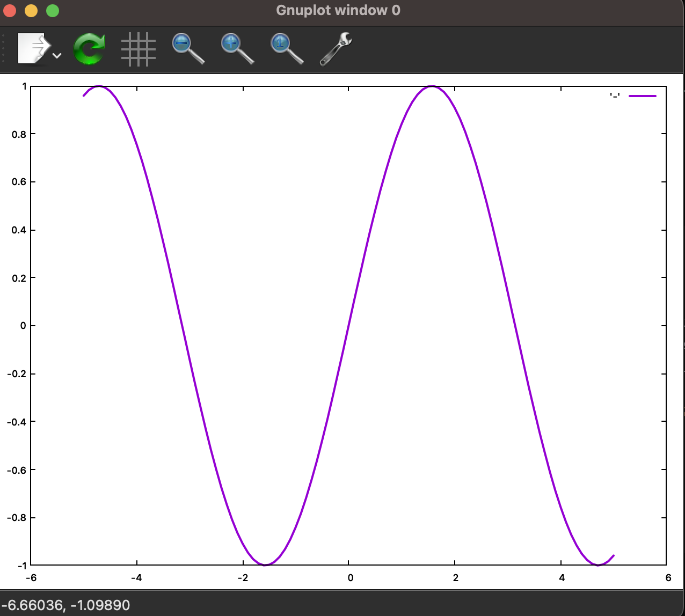Click the previous zoom magnifier icon

188,49
